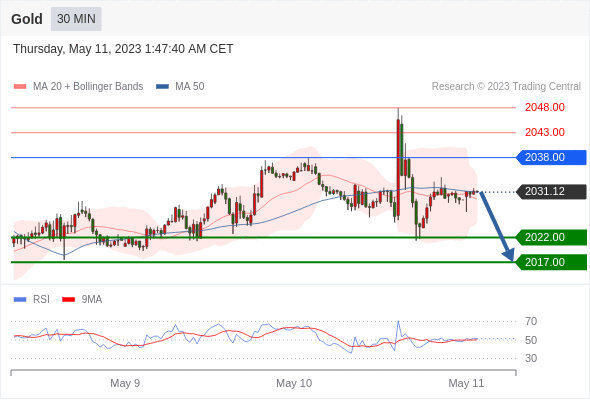
Task: Click the blue downward forecast arrow head
Action: coord(509,255)
